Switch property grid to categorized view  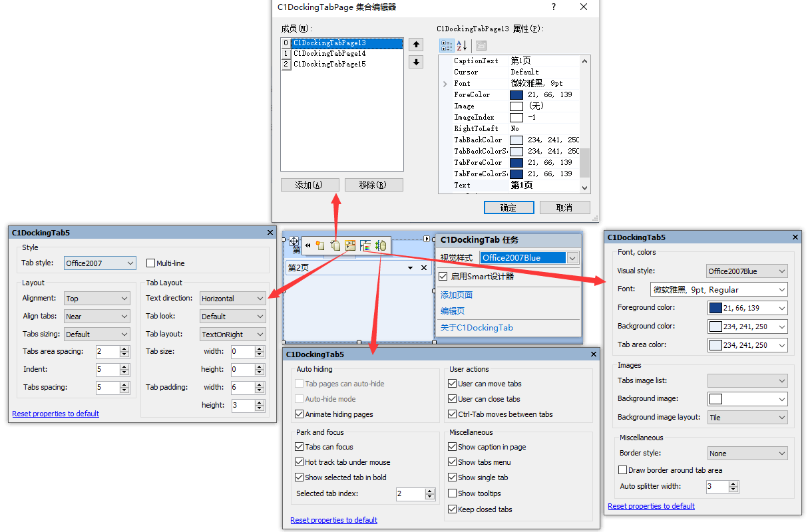click(x=447, y=45)
